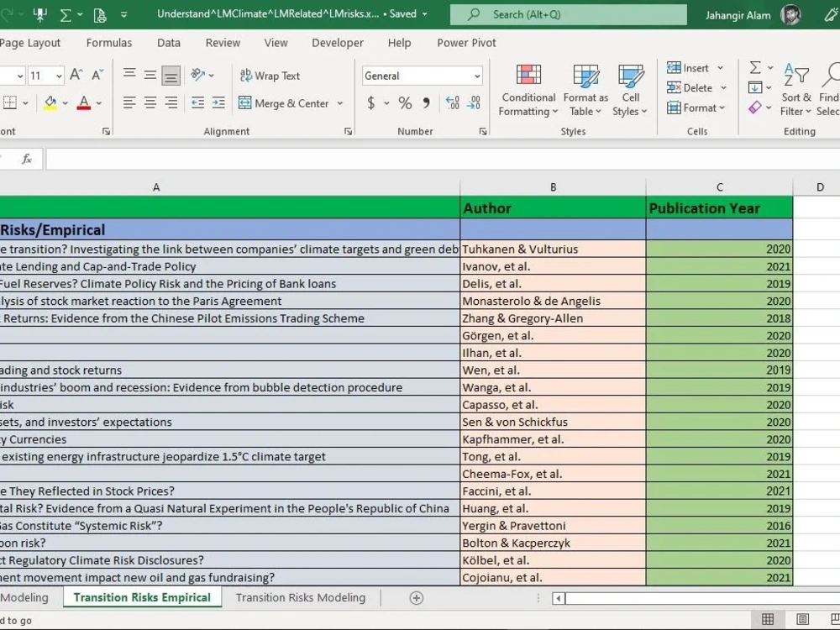The image size is (840, 630).
Task: Center text horizontally
Action: point(150,102)
